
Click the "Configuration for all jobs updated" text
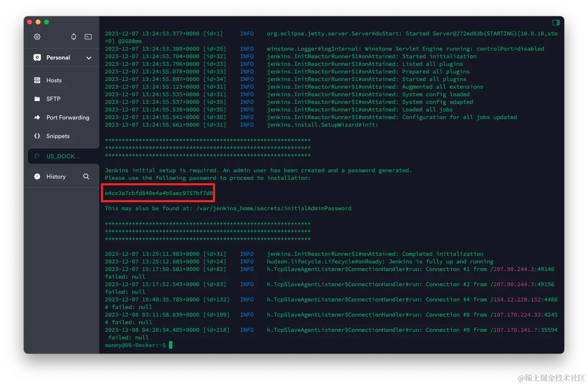click(460, 117)
